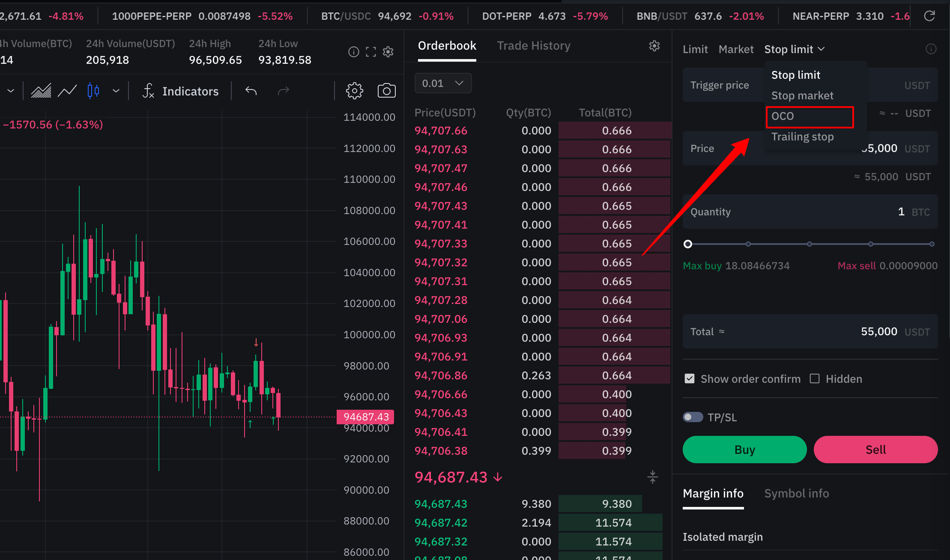Click the 24h High value 96,509.65
The height and width of the screenshot is (560, 950).
[215, 60]
